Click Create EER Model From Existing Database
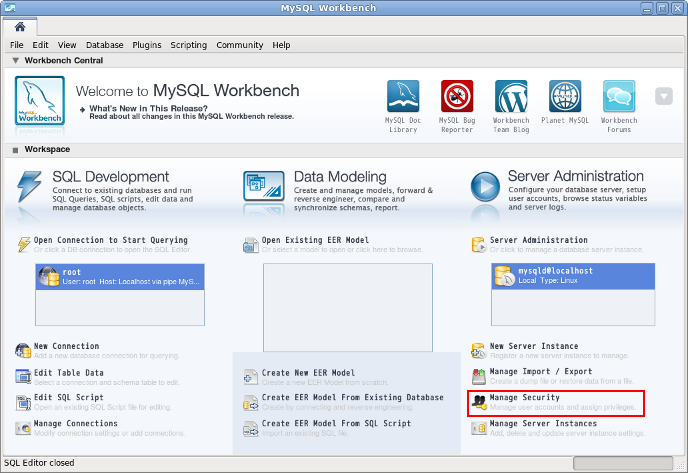 tap(352, 397)
